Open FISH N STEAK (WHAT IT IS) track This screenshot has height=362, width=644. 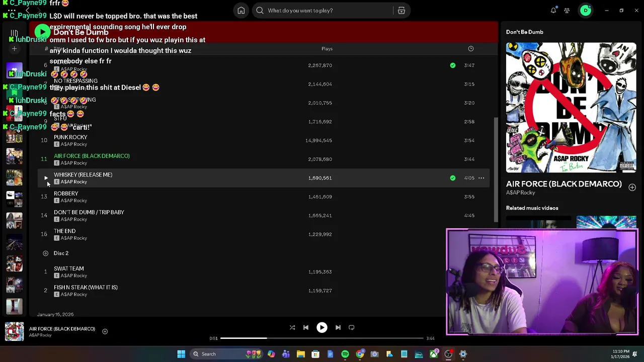pyautogui.click(x=86, y=288)
